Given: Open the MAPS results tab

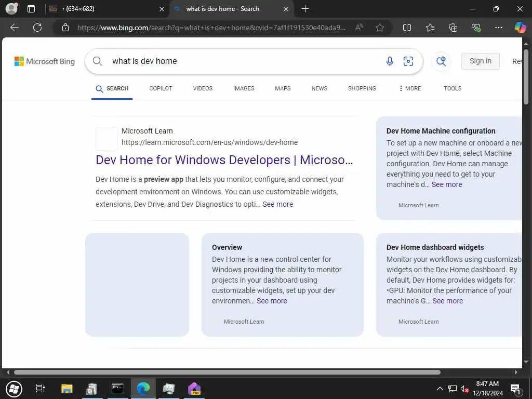Looking at the screenshot, I should point(283,88).
